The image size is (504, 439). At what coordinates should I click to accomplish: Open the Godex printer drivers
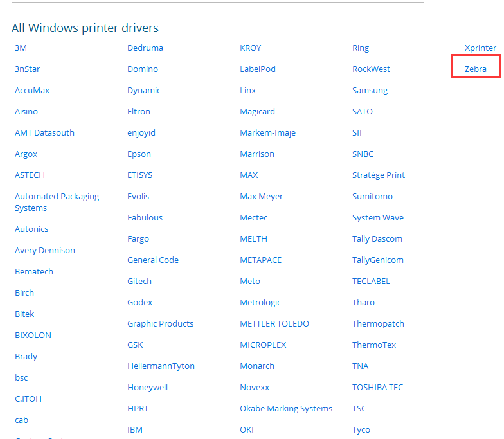click(x=139, y=302)
